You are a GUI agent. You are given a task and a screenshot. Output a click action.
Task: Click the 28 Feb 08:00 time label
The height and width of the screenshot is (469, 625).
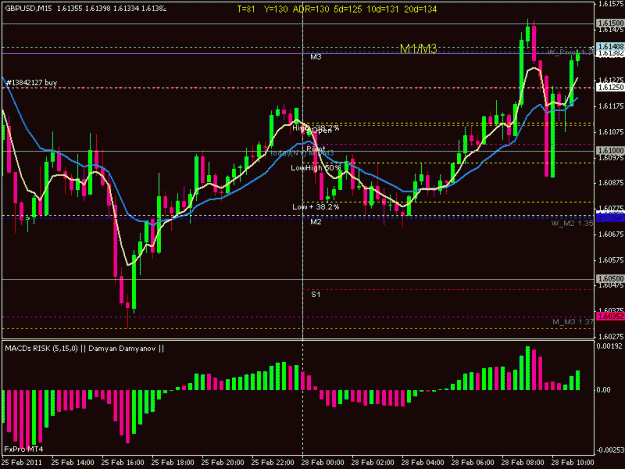pyautogui.click(x=523, y=462)
